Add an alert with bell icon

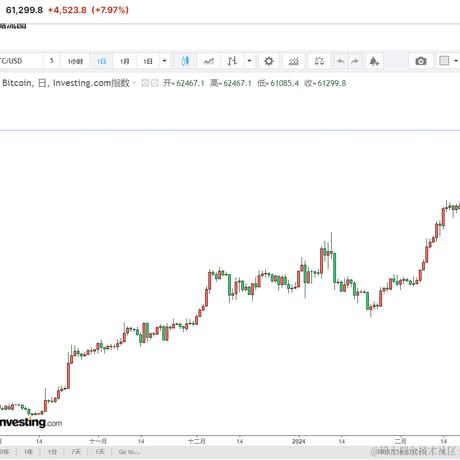374,61
